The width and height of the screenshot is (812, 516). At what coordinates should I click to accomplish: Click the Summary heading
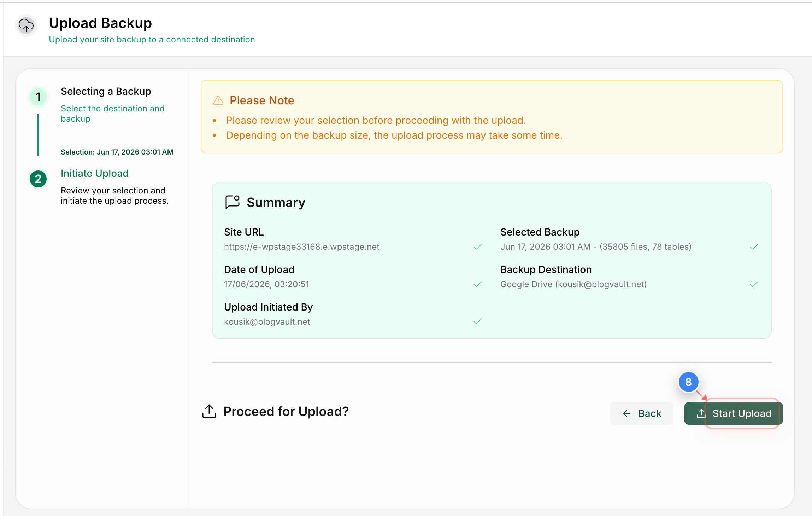(x=276, y=202)
